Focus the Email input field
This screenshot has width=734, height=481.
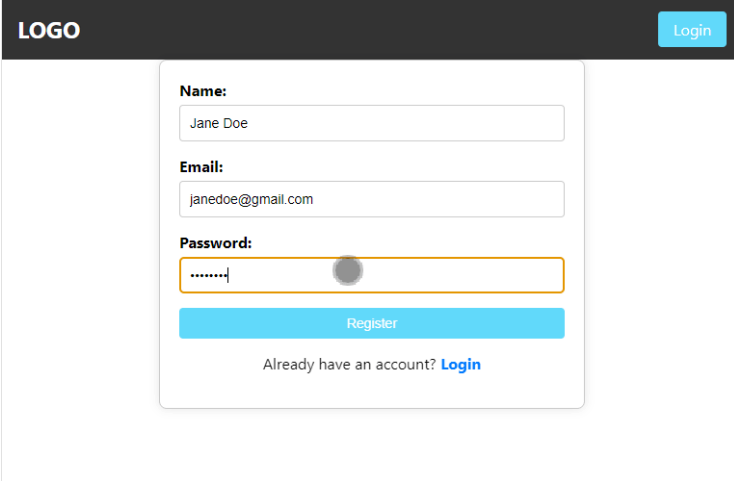(x=372, y=199)
